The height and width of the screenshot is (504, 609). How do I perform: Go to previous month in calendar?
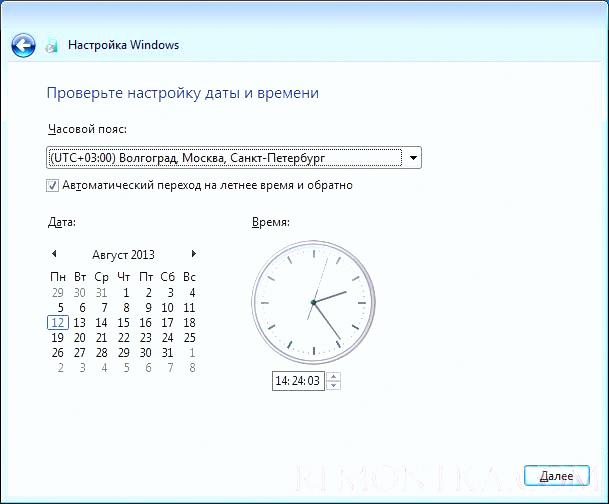(x=54, y=254)
